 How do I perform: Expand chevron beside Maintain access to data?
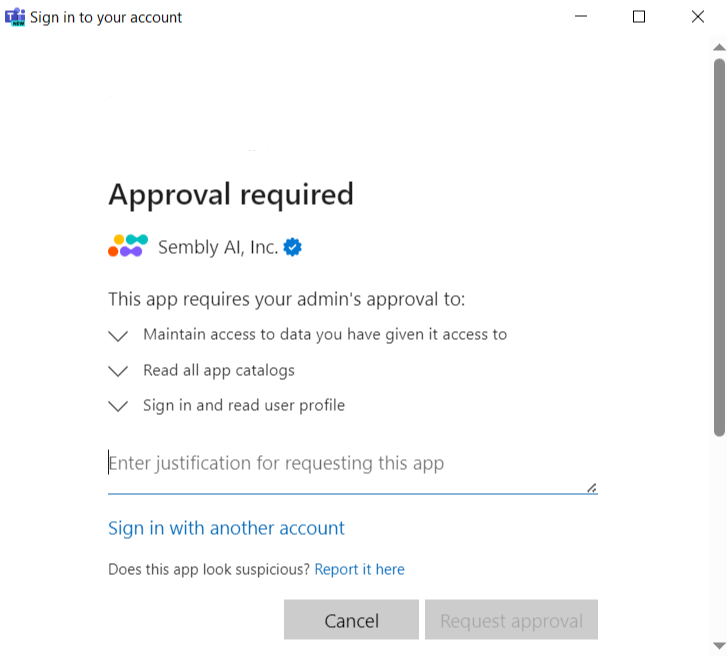pyautogui.click(x=118, y=335)
